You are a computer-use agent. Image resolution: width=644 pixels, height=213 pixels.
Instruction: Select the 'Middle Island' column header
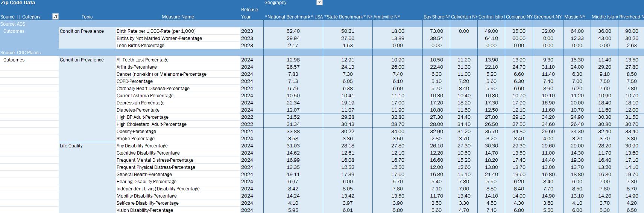coord(605,17)
